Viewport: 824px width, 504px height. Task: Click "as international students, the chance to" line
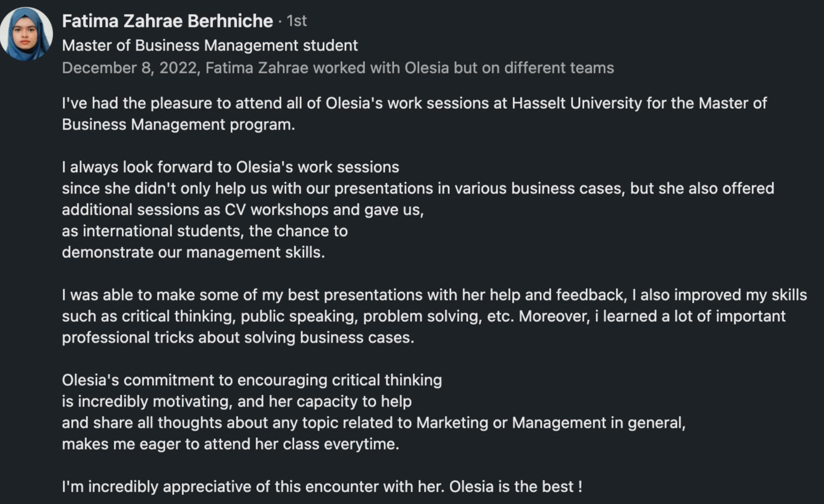(x=204, y=231)
